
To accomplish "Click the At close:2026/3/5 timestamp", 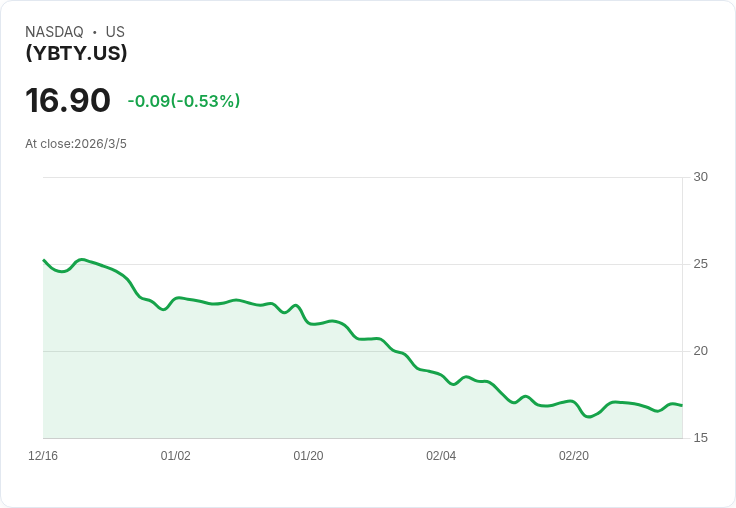I will [76, 143].
